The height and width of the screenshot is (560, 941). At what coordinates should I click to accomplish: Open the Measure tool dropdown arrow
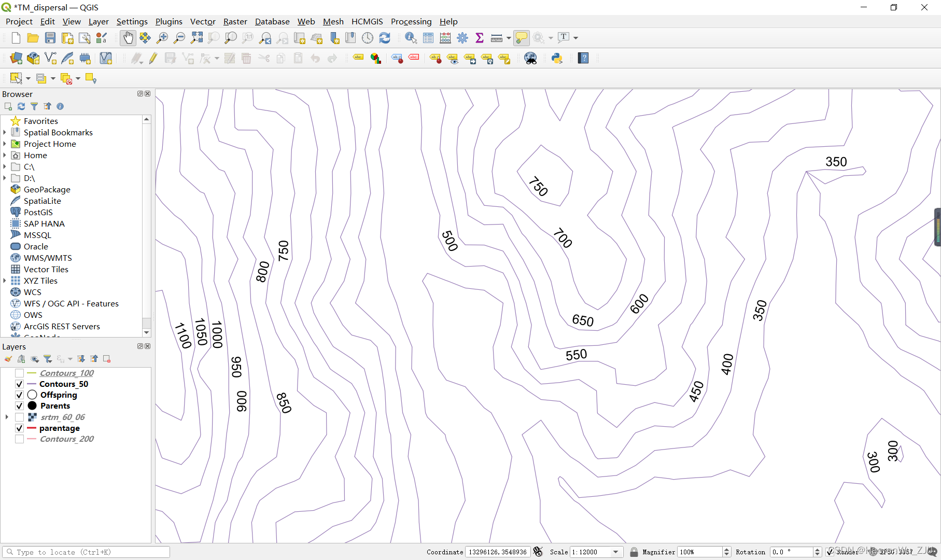pyautogui.click(x=509, y=38)
